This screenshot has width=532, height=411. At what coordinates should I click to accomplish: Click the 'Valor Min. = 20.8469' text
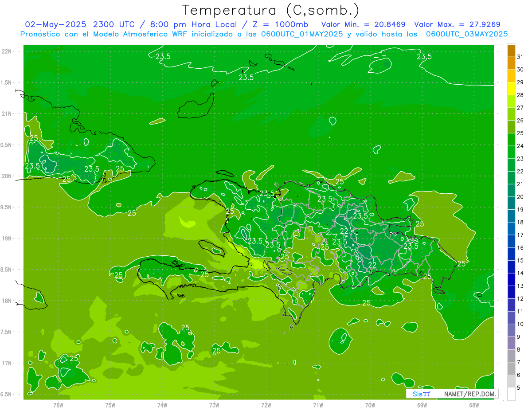coord(363,24)
